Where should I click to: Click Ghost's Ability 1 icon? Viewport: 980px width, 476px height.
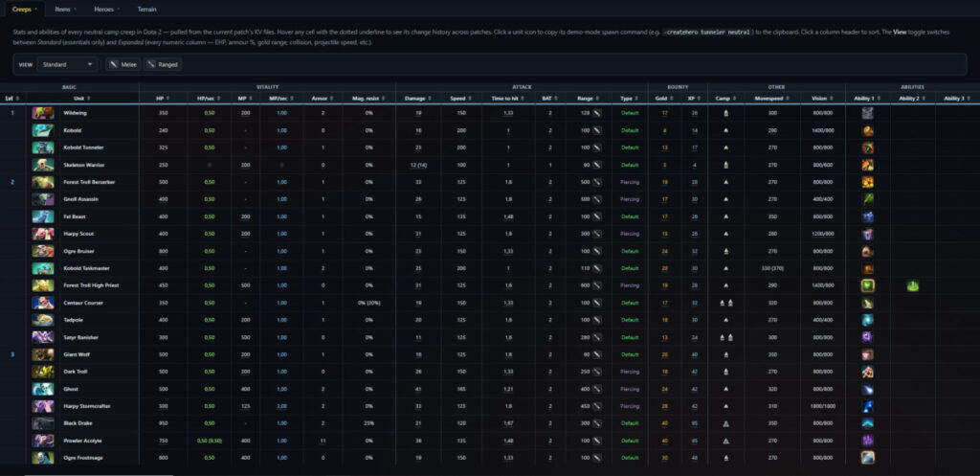[x=867, y=389]
